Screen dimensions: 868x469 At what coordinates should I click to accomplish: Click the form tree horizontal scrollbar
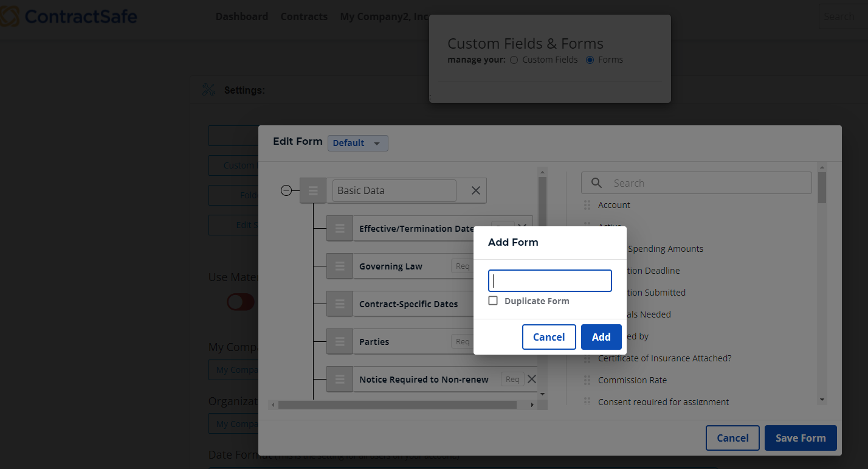click(398, 405)
